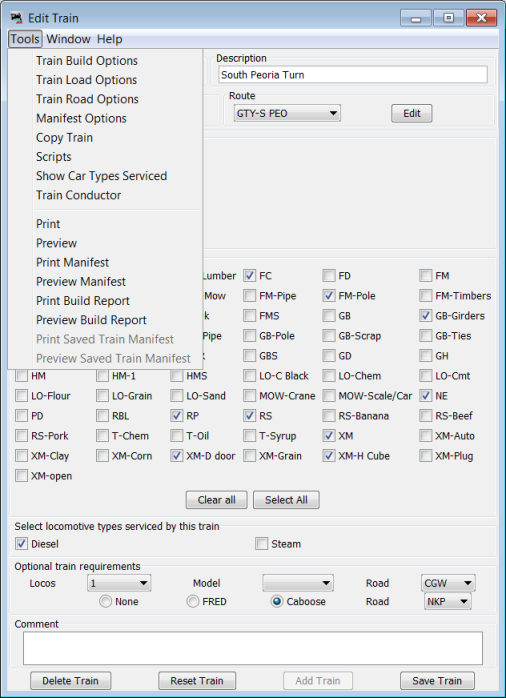
Task: Open the Window menu
Action: pos(68,39)
